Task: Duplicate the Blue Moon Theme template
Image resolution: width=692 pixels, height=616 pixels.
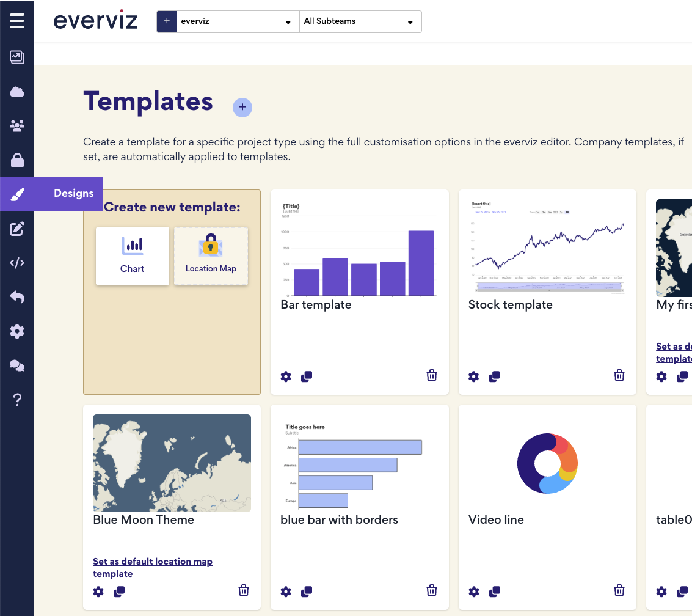Action: pyautogui.click(x=119, y=592)
